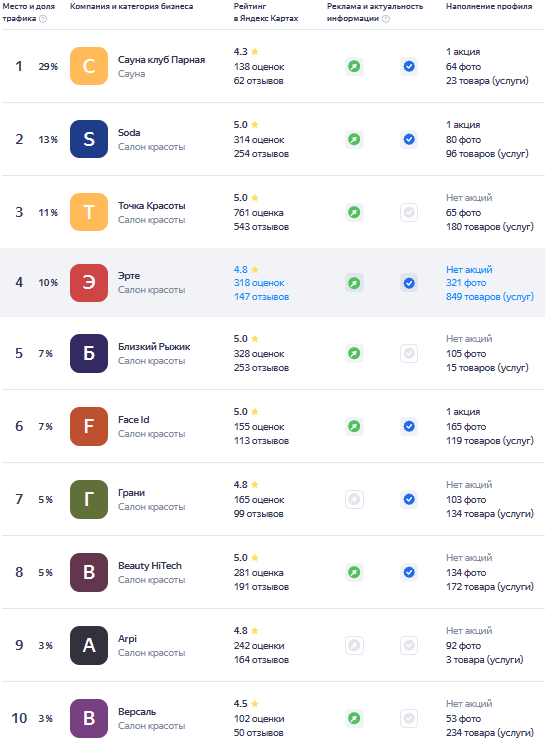Click the grey inactive advertising icon for Грани
545x745 pixels.
(x=354, y=499)
